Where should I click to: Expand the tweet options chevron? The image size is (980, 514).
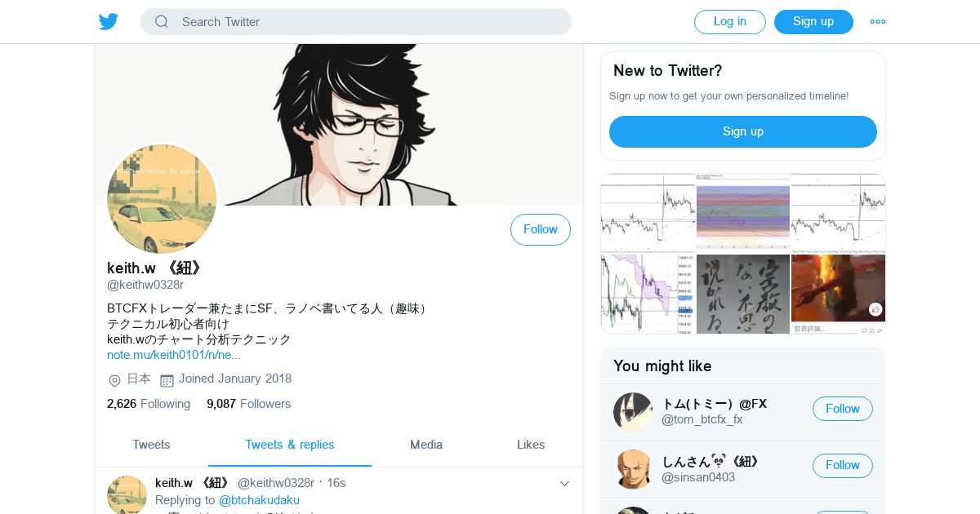[564, 484]
